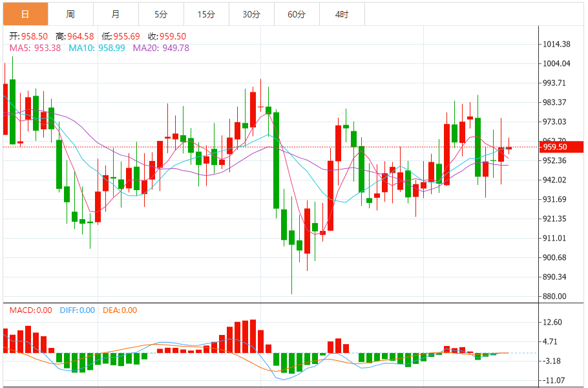
Task: Open the 5分 interval tab
Action: 162,14
